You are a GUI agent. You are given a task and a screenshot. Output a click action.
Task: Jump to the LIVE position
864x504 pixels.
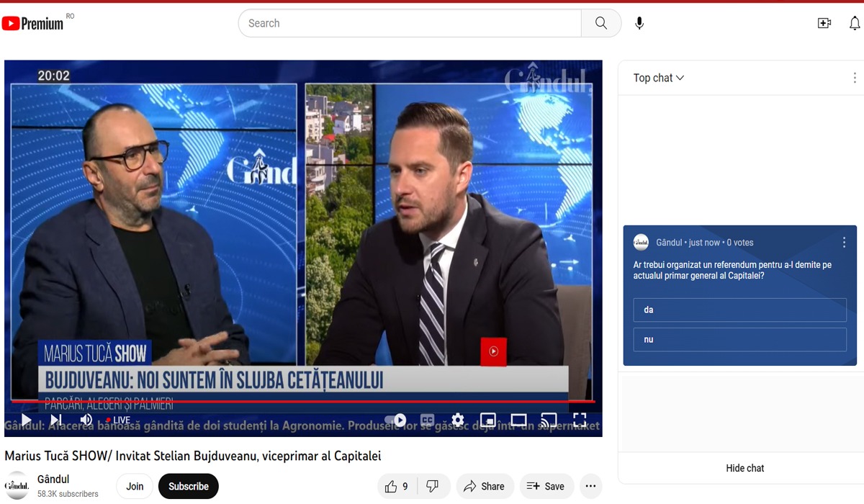118,420
